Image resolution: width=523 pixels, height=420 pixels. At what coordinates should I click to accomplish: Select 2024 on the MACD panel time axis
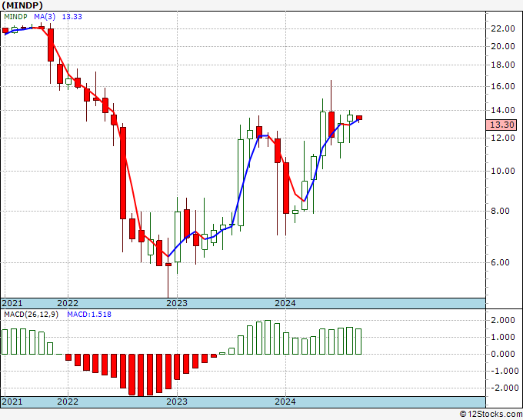(285, 402)
